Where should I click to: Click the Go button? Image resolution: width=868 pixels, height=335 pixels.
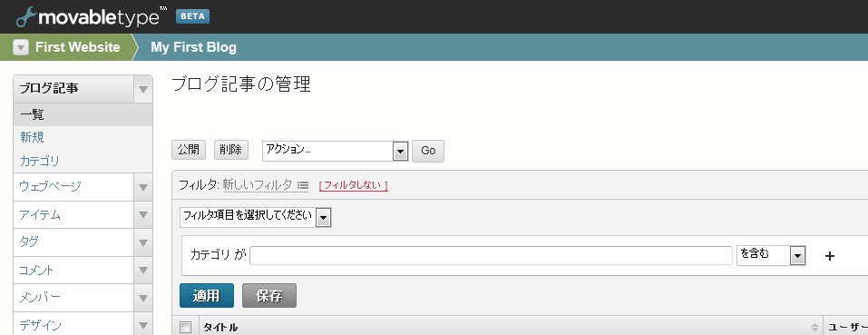(x=428, y=151)
